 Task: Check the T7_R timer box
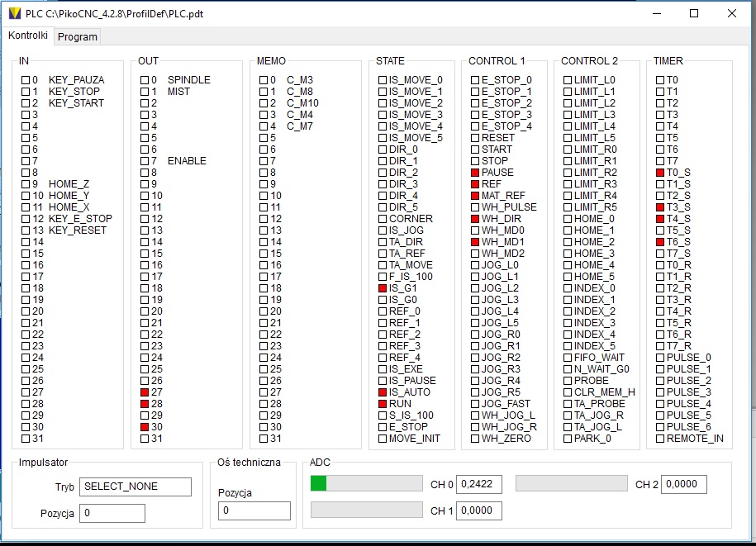[660, 346]
